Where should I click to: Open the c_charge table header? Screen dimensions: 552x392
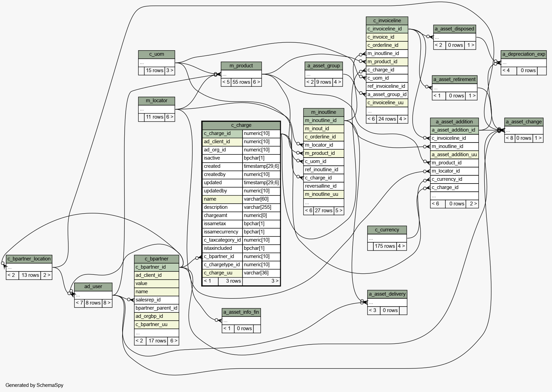click(241, 125)
